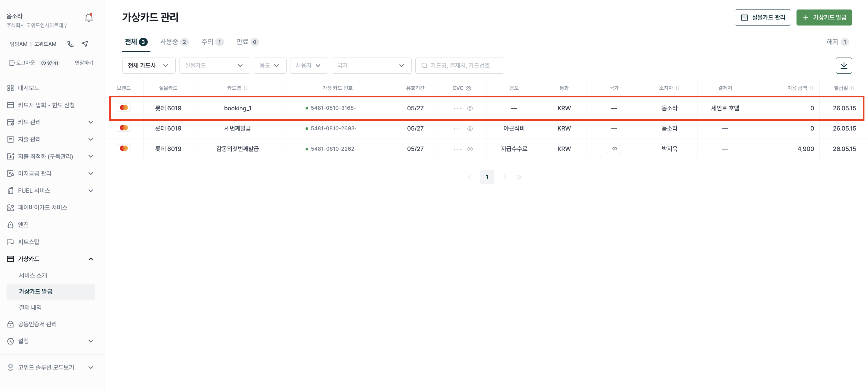868x391 pixels.
Task: Reveal CVC for booking_1 card
Action: click(470, 108)
